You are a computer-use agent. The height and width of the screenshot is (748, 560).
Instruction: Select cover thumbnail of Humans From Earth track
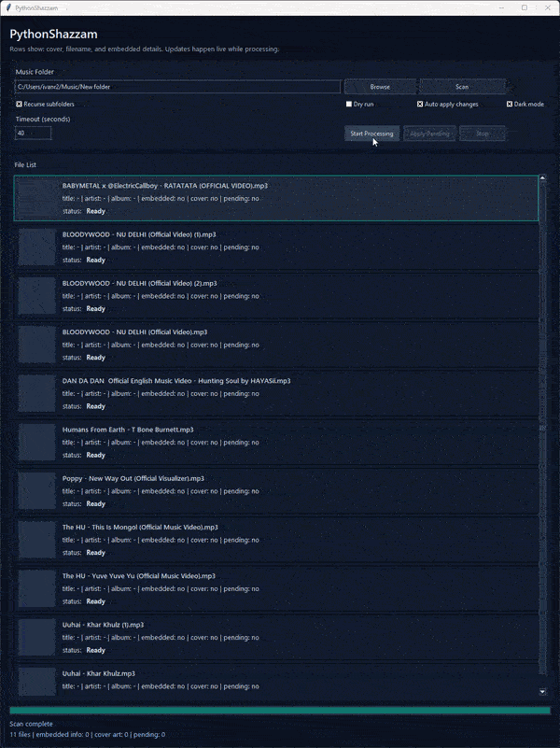37,443
